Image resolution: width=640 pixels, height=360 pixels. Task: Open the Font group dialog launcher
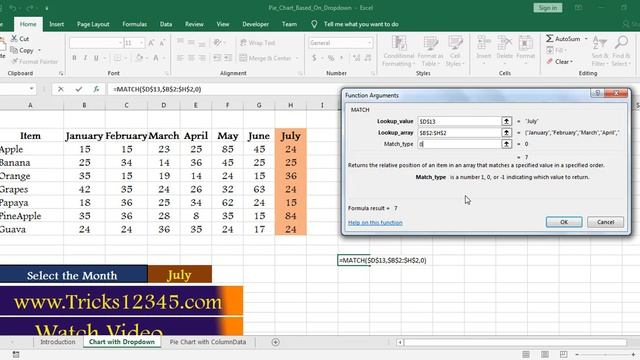click(167, 73)
